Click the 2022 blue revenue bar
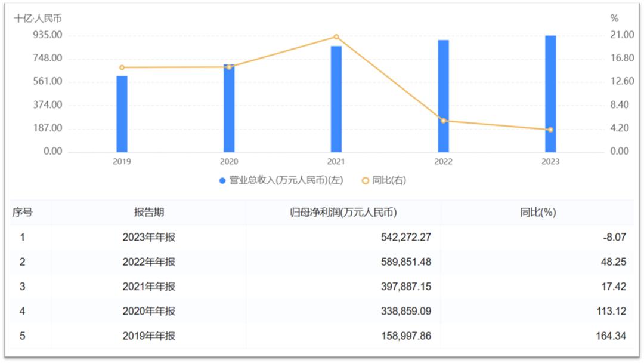Viewport: 644px width, 363px height. (443, 96)
